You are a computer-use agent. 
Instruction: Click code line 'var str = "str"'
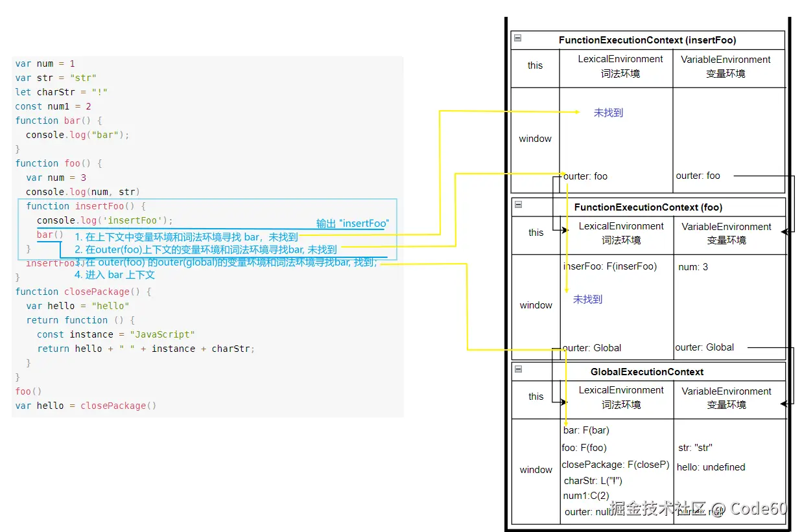point(56,78)
